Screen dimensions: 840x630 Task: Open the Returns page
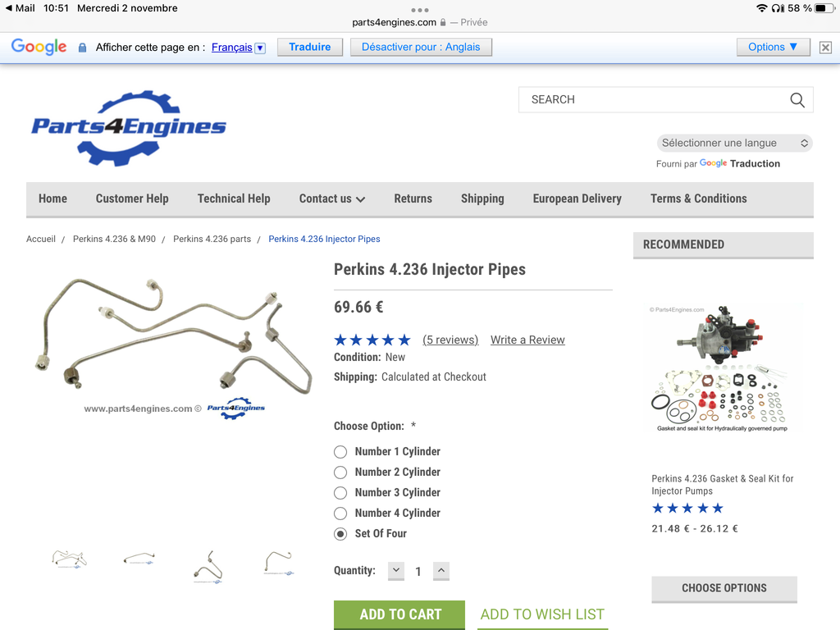(x=413, y=199)
